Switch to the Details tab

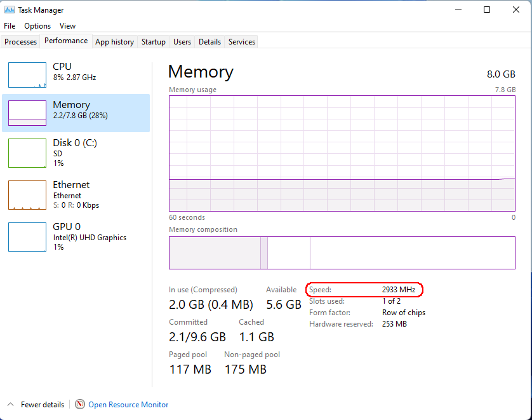coord(209,42)
